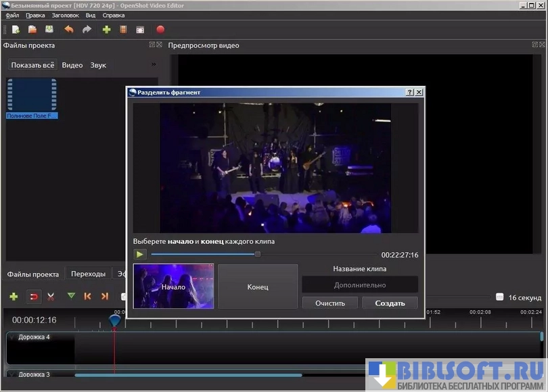Open the Файл menu
The height and width of the screenshot is (392, 548).
pos(12,15)
